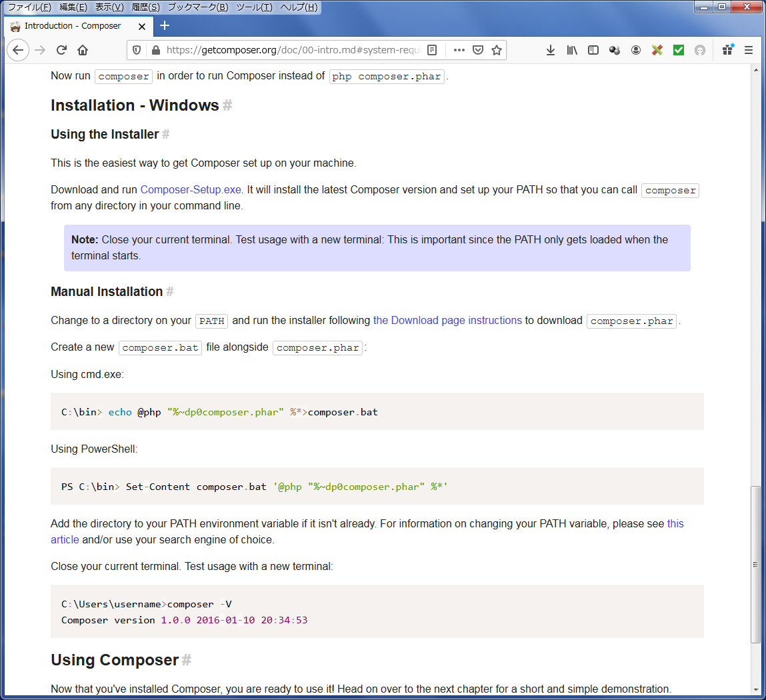The width and height of the screenshot is (766, 700).
Task: Open the ツール(T) menu
Action: pyautogui.click(x=254, y=7)
